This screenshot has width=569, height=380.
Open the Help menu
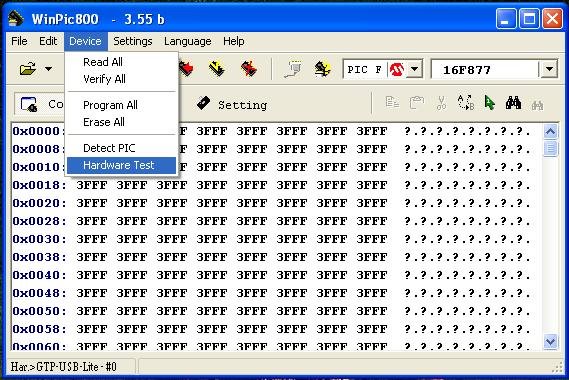[x=233, y=41]
